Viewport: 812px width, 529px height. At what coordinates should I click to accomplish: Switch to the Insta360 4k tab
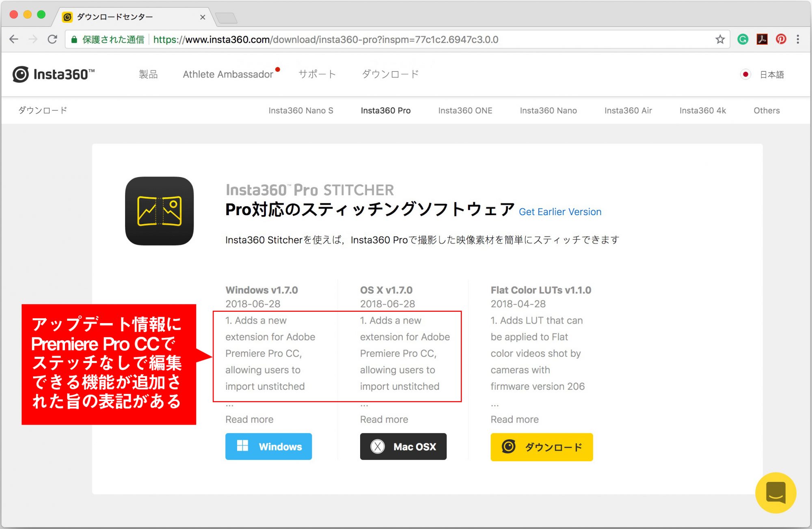coord(703,110)
